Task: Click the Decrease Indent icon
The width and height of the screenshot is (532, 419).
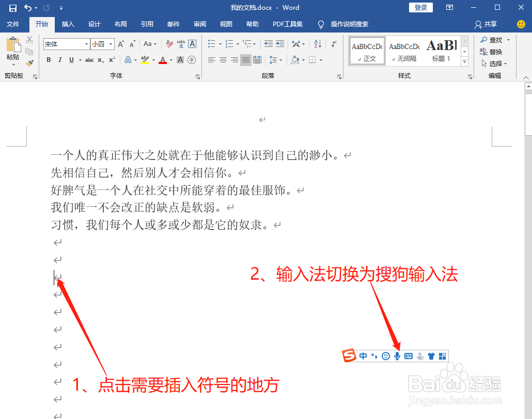Action: click(x=270, y=43)
